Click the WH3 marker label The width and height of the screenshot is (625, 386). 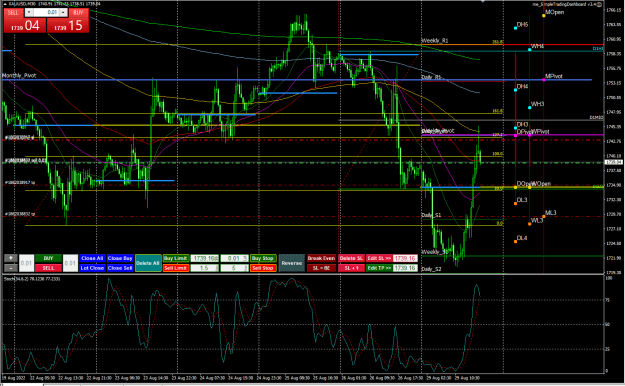pyautogui.click(x=537, y=104)
